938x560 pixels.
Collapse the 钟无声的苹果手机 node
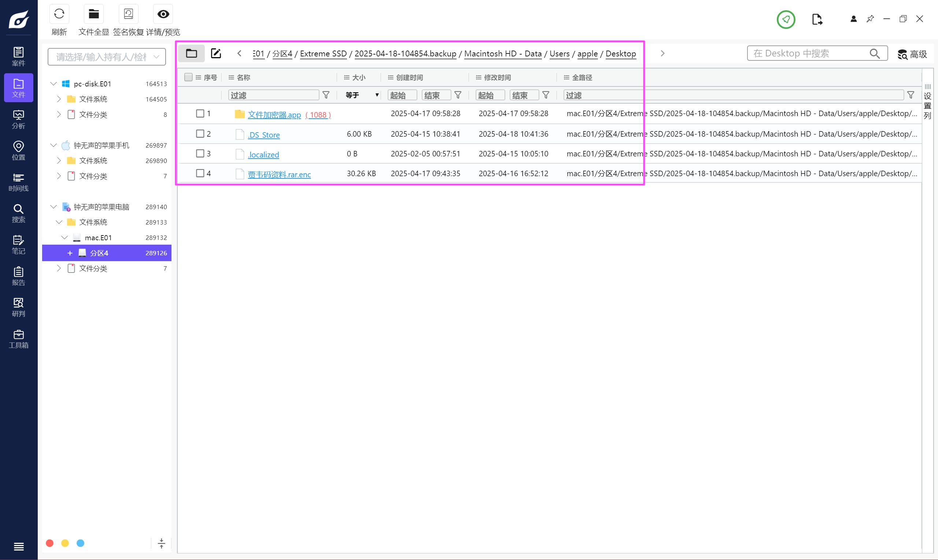tap(53, 145)
